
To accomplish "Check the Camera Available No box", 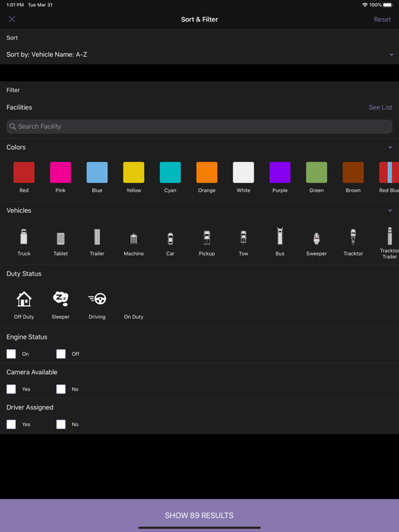I will [61, 389].
